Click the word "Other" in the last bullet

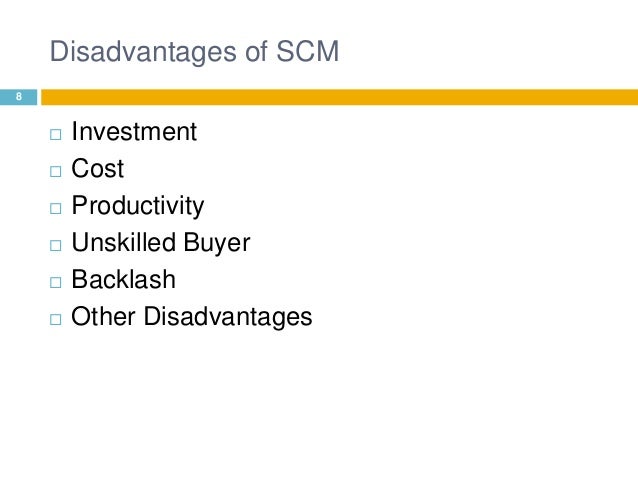tap(104, 317)
